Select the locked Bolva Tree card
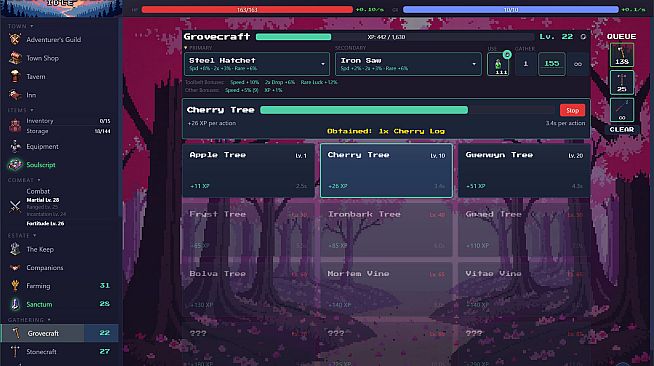This screenshot has width=654, height=366. pyautogui.click(x=249, y=289)
